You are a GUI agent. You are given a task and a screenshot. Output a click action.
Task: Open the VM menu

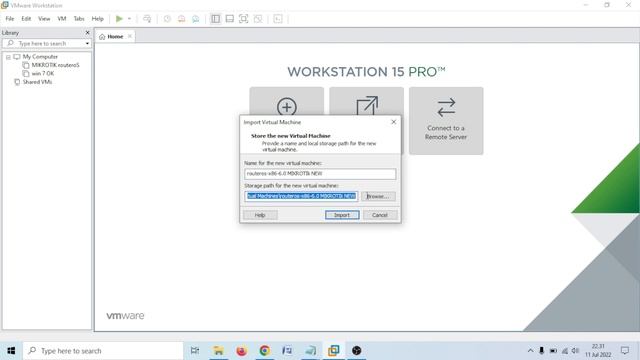(62, 19)
